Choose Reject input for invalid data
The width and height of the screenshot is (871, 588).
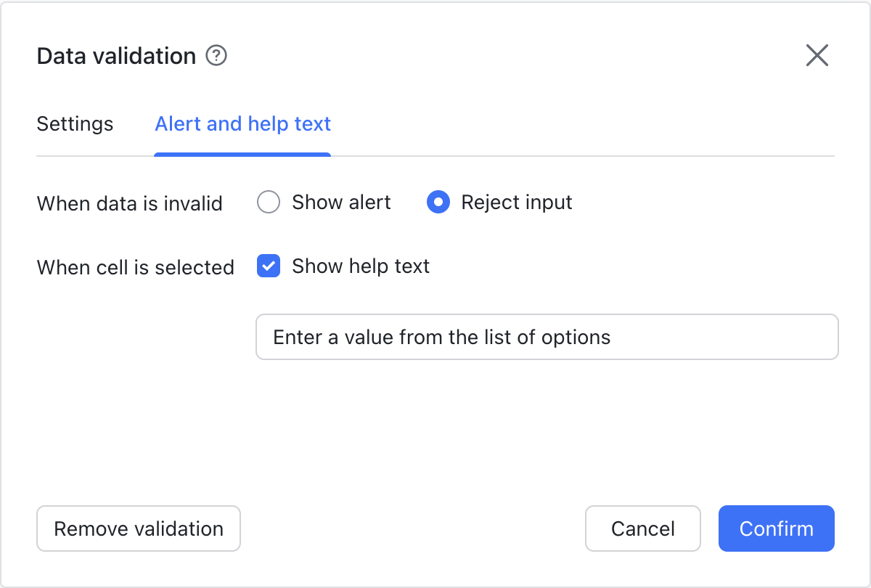438,203
